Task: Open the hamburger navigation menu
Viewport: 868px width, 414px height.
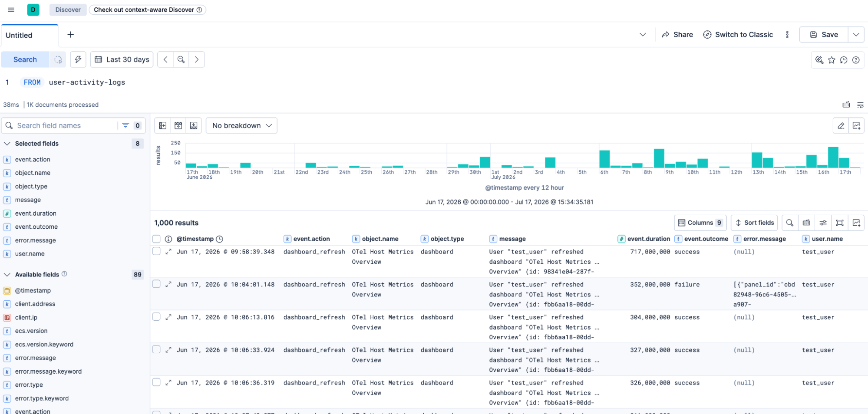Action: pos(11,10)
